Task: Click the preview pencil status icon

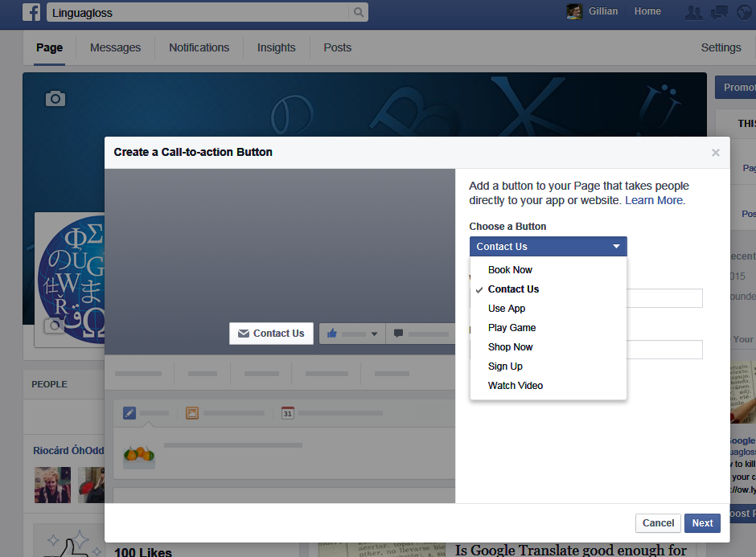Action: point(129,413)
